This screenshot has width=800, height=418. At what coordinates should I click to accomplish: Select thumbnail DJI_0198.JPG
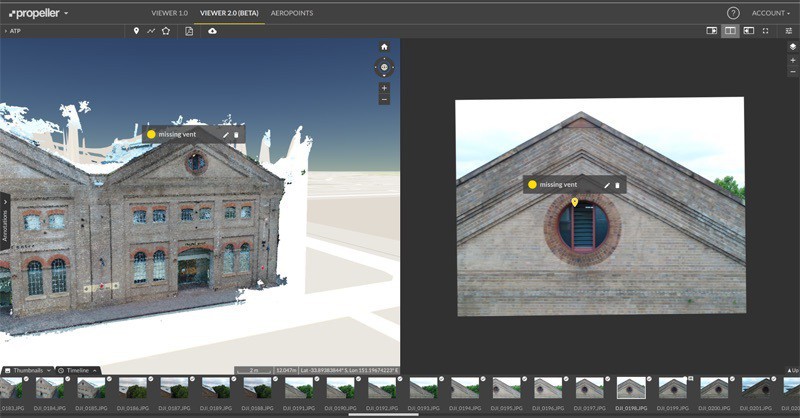[630, 388]
